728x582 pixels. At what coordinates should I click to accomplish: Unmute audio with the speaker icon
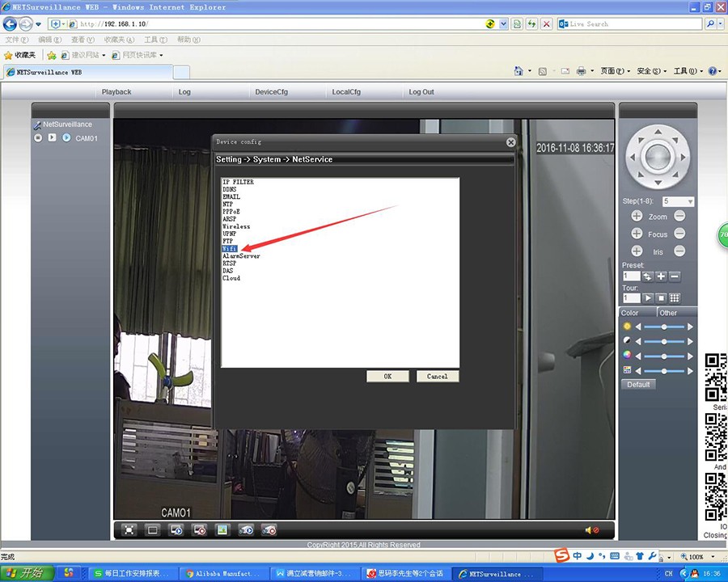[591, 530]
